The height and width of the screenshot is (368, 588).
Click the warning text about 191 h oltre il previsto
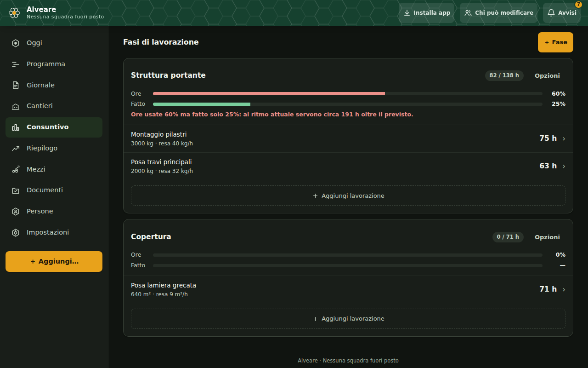pos(272,114)
